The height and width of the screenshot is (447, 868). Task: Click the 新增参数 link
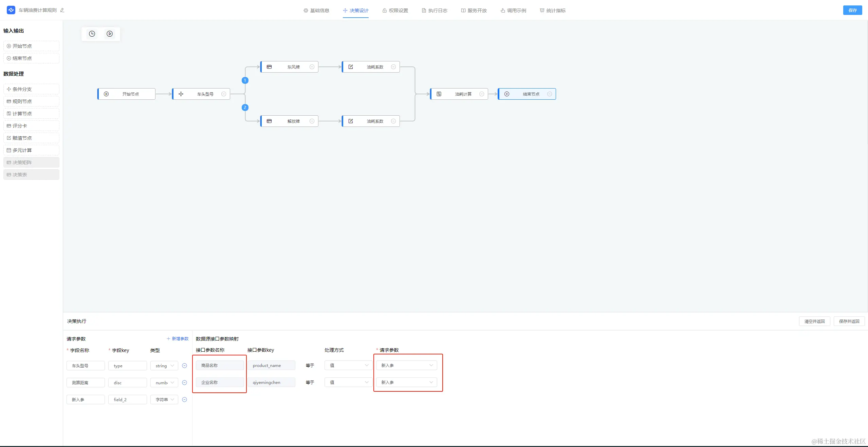click(178, 338)
